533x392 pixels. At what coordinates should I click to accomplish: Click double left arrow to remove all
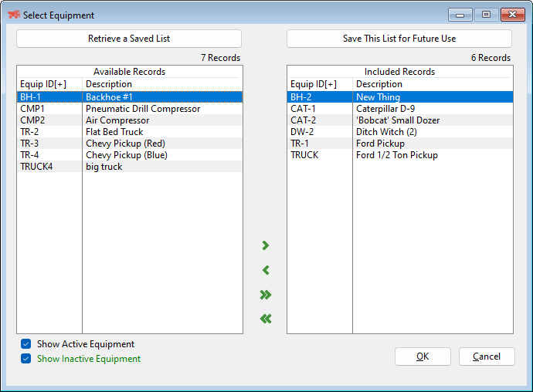pyautogui.click(x=266, y=319)
